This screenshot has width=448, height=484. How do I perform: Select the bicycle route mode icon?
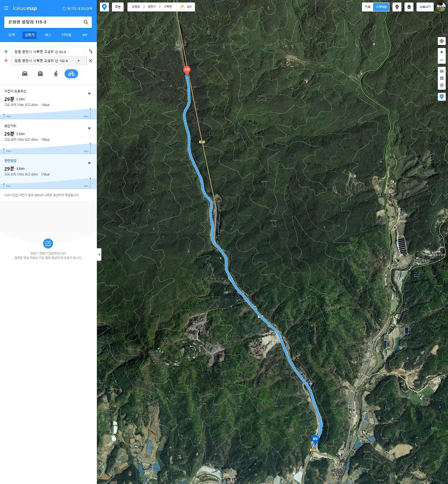[71, 74]
